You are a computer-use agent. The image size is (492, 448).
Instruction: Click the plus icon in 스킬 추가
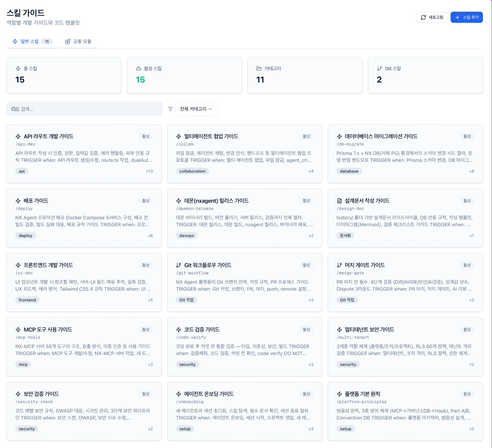pyautogui.click(x=457, y=17)
